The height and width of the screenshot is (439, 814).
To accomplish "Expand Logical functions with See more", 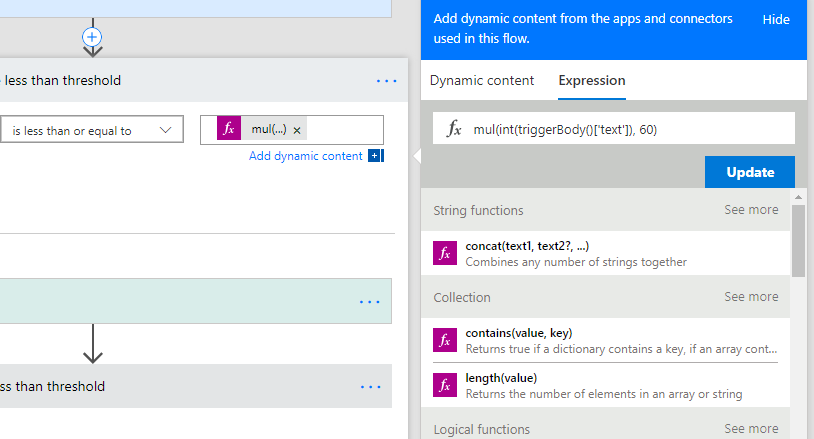I will (751, 429).
